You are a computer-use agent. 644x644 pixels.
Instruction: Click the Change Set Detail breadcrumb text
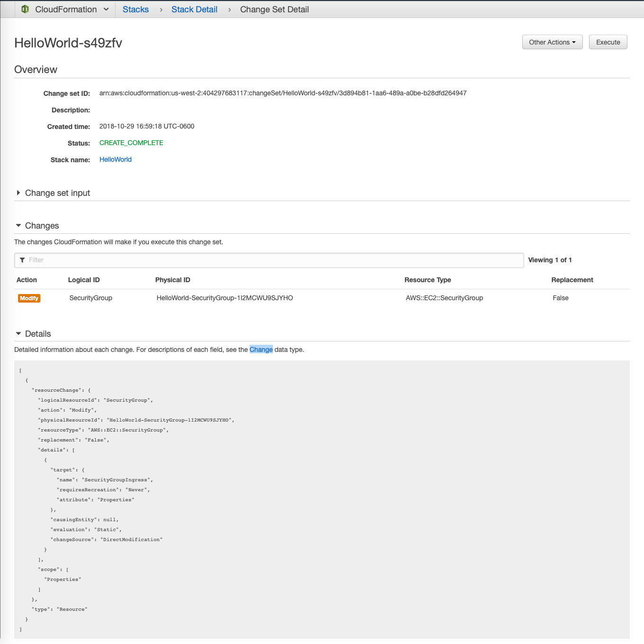[x=274, y=9]
